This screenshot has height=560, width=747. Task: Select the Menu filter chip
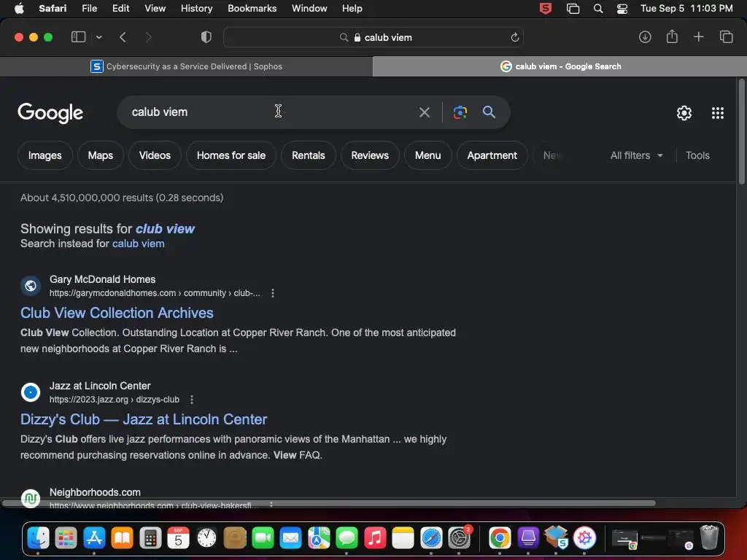(x=427, y=155)
